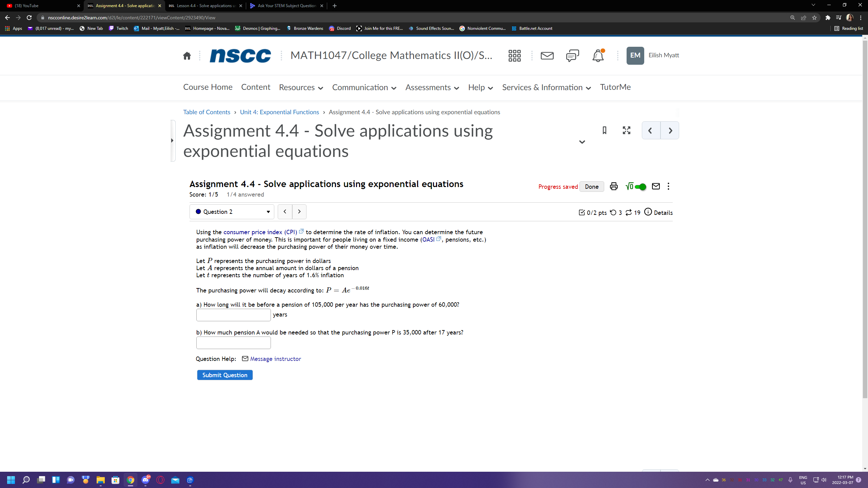Click the course home icon
This screenshot has width=868, height=488.
coord(187,56)
